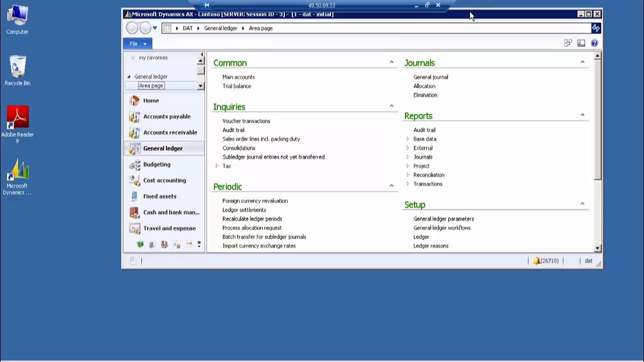Open Voucher transactions inquiry

click(x=247, y=121)
